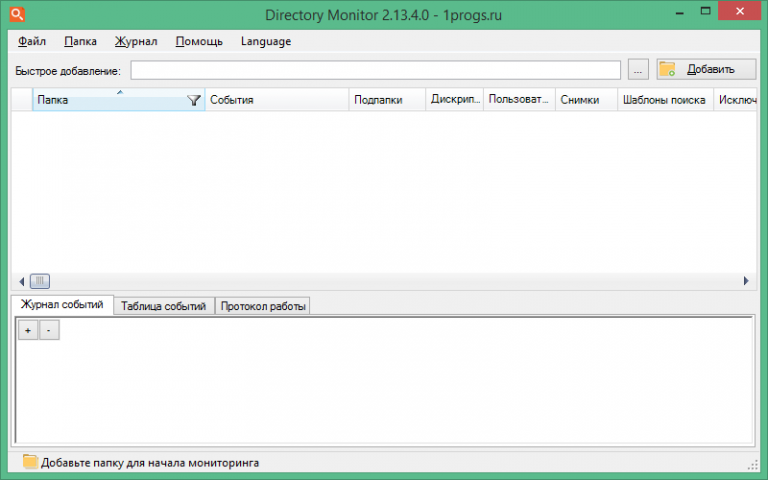
Task: Click the folder icon in the status bar
Action: 30,462
